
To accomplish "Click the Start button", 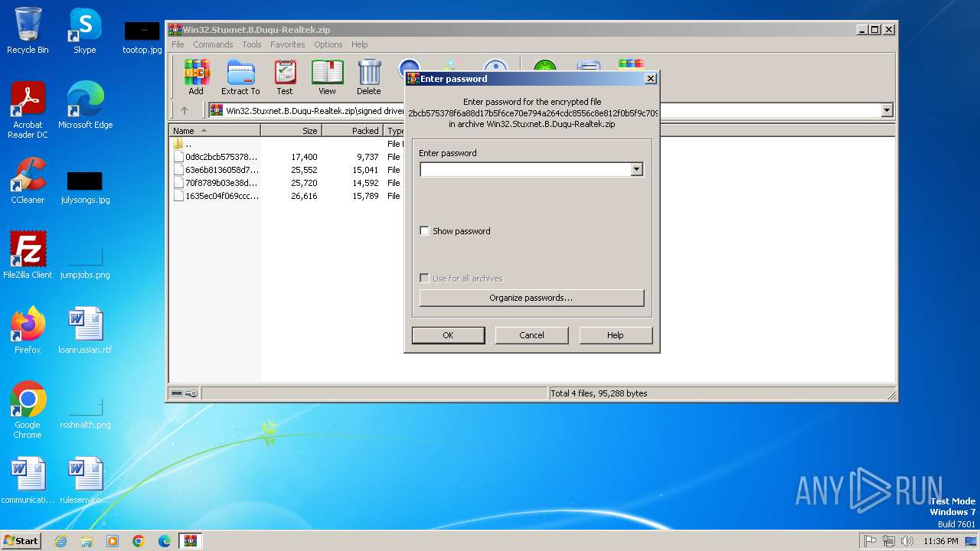I will click(x=21, y=541).
